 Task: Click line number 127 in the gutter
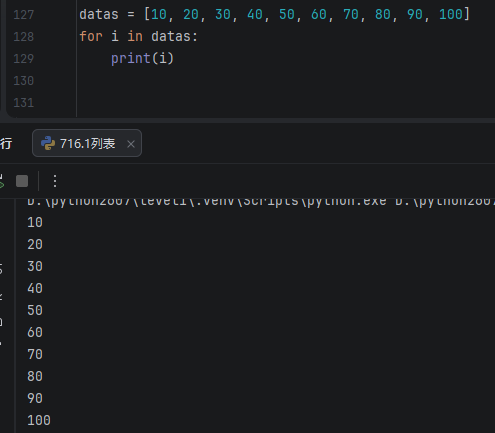24,15
